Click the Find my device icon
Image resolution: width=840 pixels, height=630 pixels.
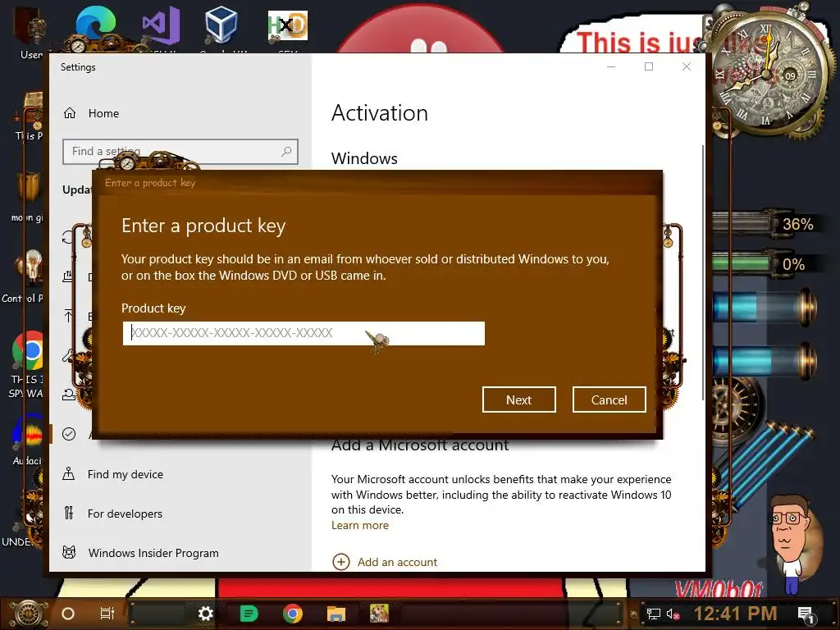[69, 474]
